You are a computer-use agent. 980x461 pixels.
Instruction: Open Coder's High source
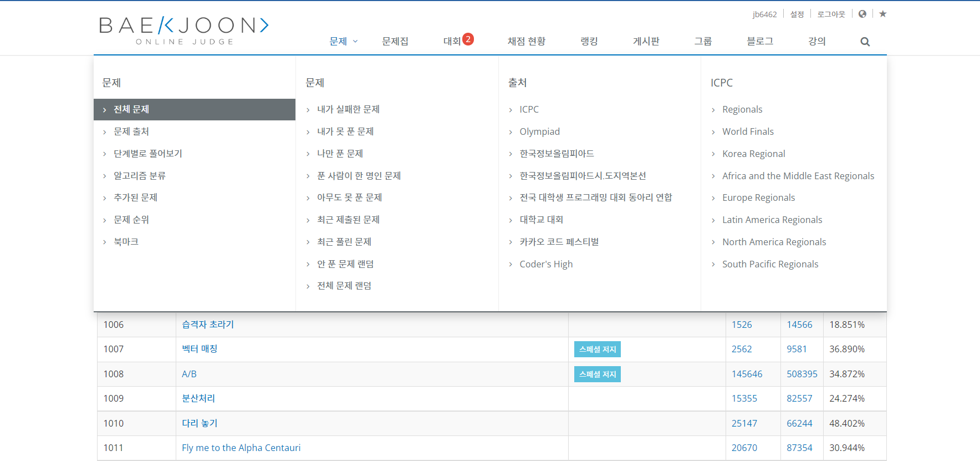click(546, 264)
